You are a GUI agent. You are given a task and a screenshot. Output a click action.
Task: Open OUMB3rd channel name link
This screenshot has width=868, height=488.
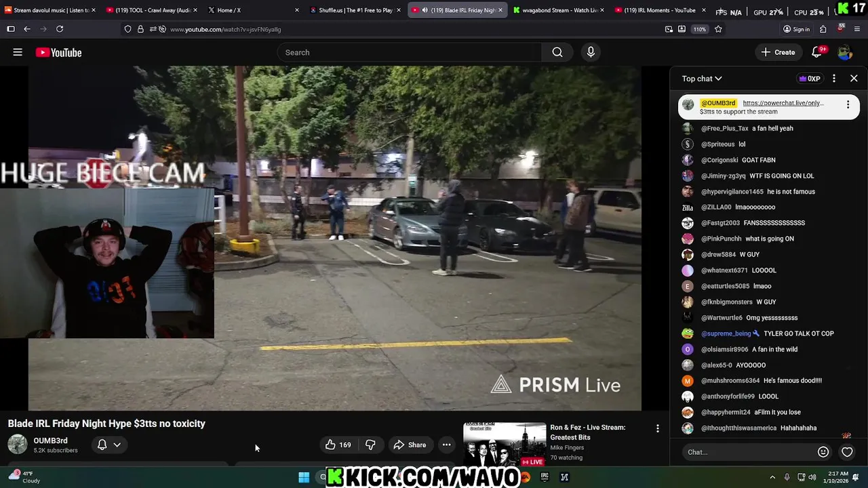coord(51,441)
